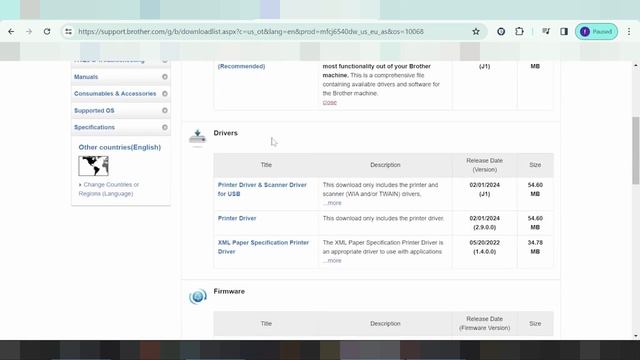Click the 02/01/2024 (2.9.0.0) release date cell

484,223
